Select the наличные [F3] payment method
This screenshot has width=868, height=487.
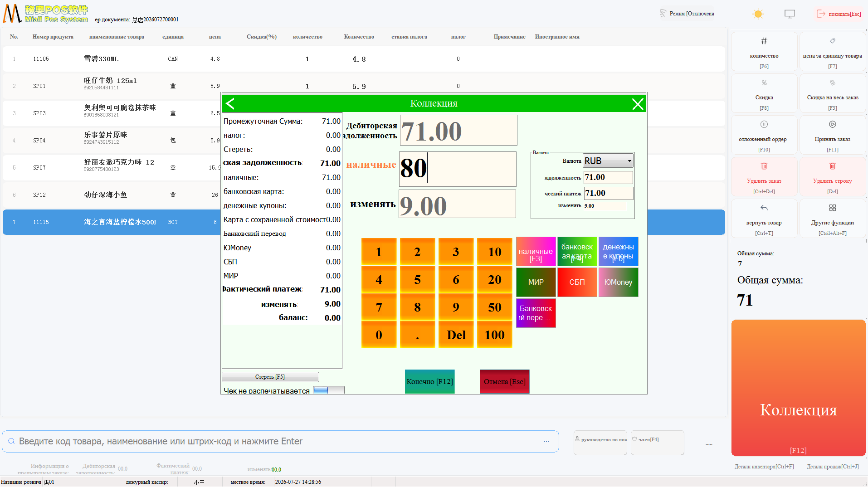(x=536, y=252)
